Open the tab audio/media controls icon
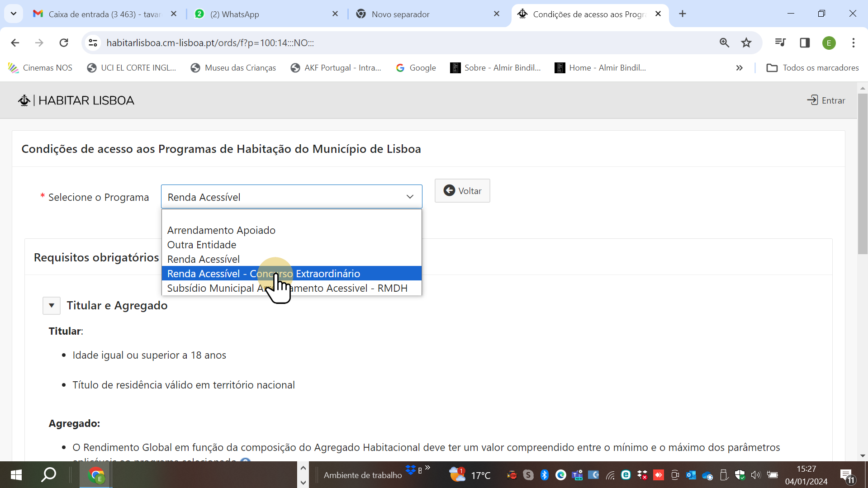Image resolution: width=868 pixels, height=488 pixels. (780, 43)
